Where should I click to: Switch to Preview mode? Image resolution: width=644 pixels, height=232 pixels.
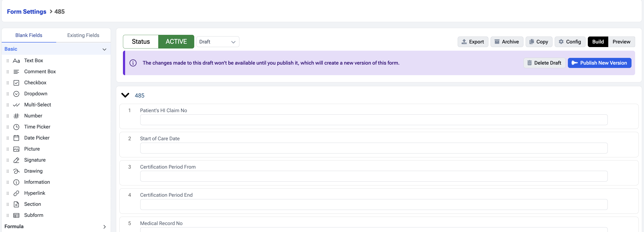(x=621, y=42)
